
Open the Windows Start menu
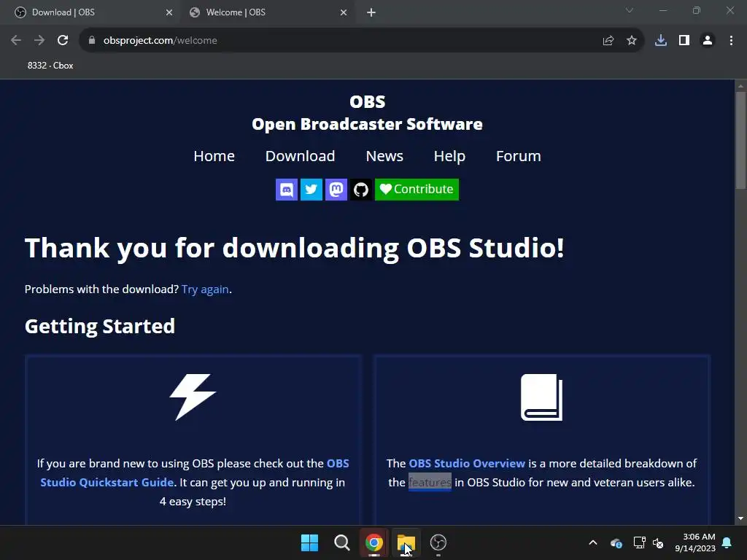(x=309, y=542)
